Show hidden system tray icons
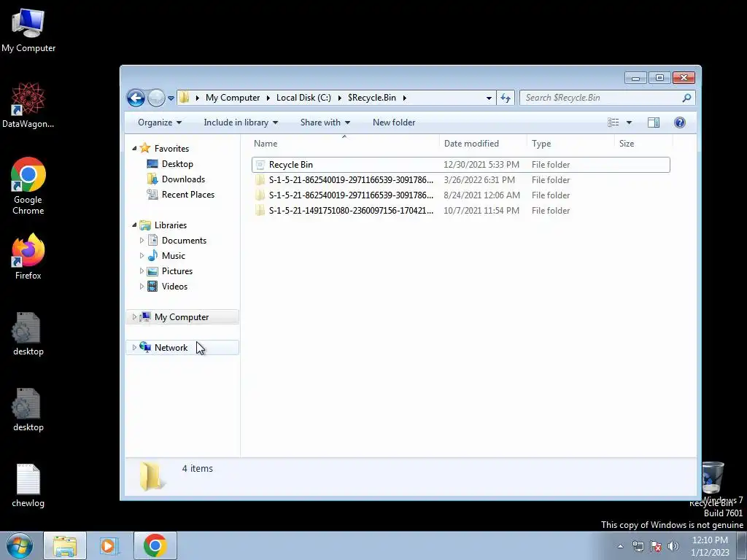 pos(620,546)
